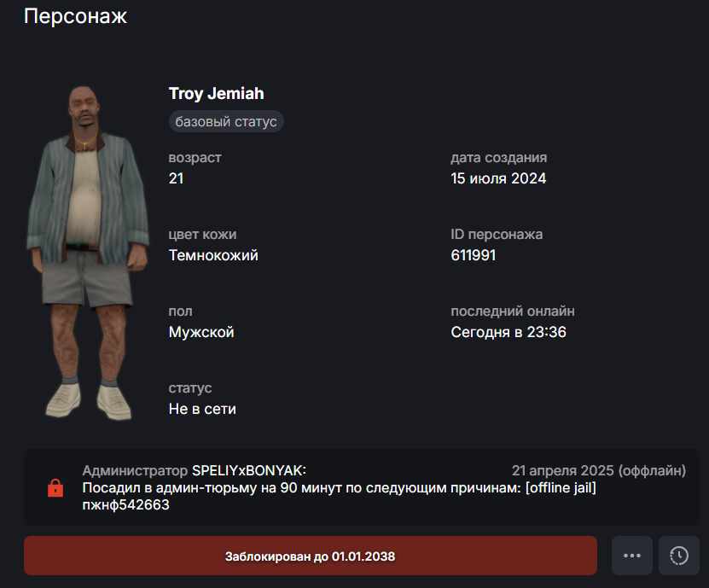
Task: Click the red lock icon
Action: 55,488
